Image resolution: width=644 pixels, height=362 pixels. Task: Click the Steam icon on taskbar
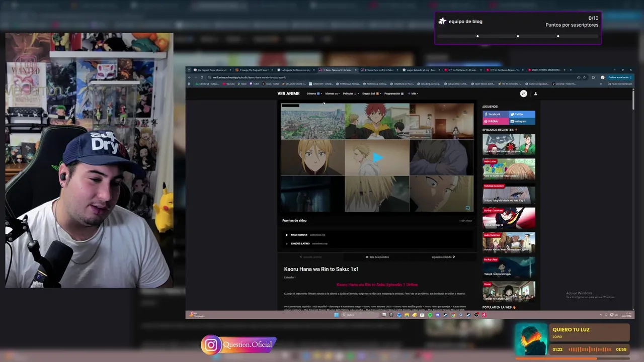[445, 315]
